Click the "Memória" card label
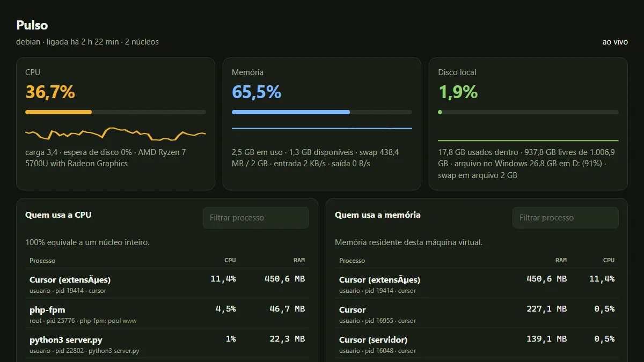Image resolution: width=644 pixels, height=362 pixels. coord(247,72)
